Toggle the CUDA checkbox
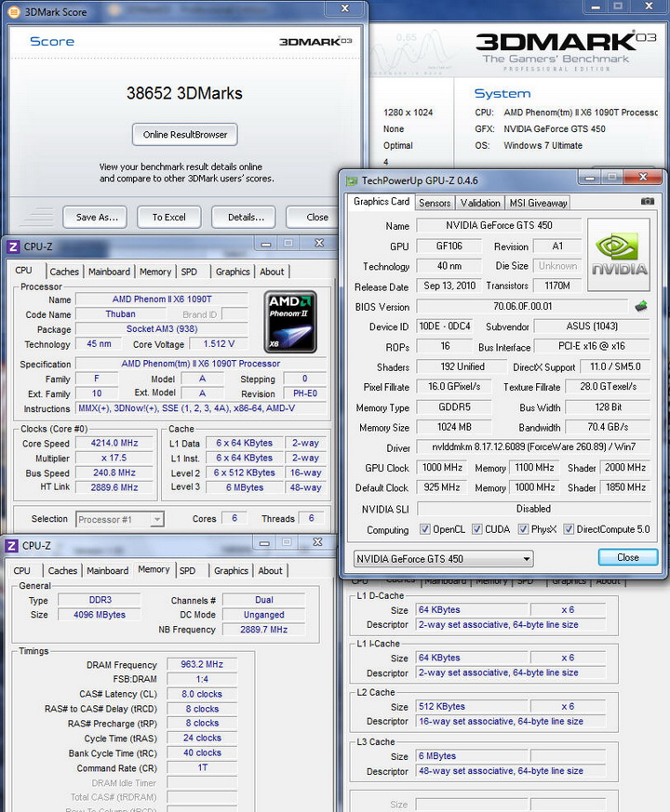Viewport: 670px width, 812px height. coord(477,529)
